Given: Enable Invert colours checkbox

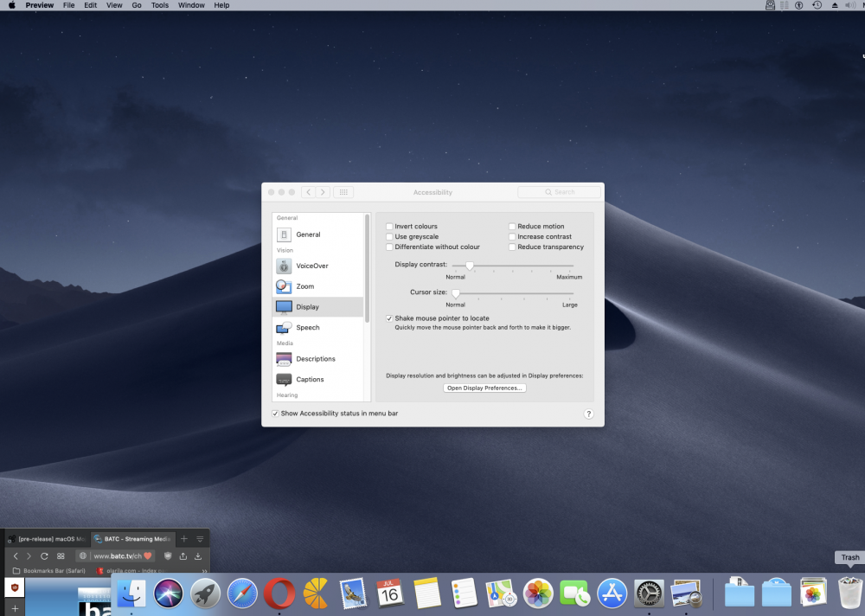Looking at the screenshot, I should [x=389, y=227].
